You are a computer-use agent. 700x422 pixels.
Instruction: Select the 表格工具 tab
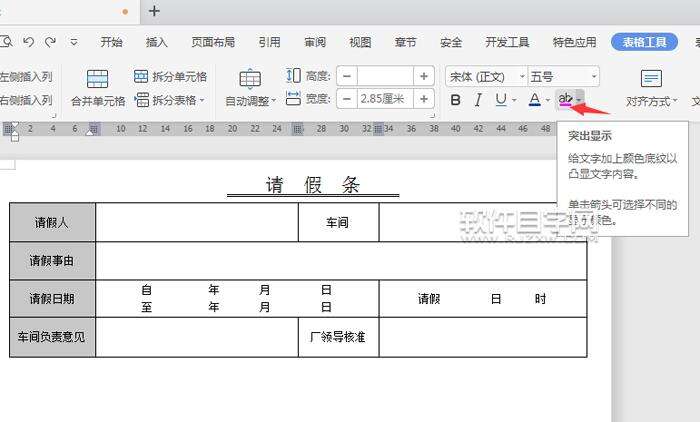[x=645, y=42]
